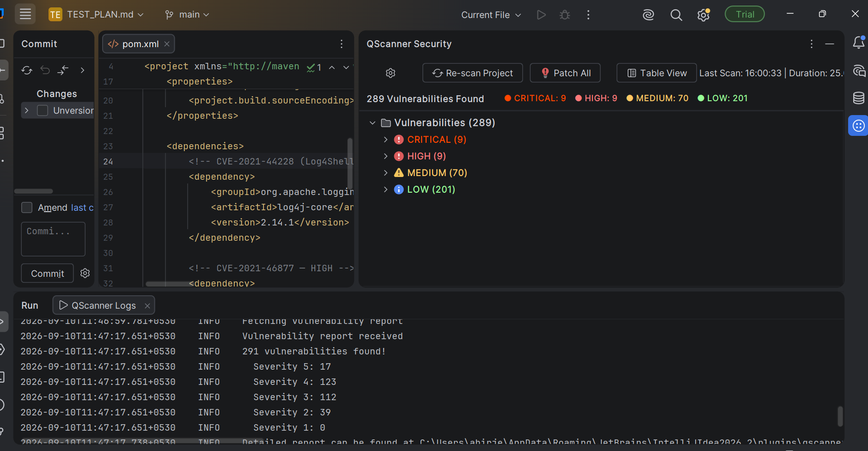The width and height of the screenshot is (868, 451).
Task: Expand the Unversioned files group
Action: (27, 110)
